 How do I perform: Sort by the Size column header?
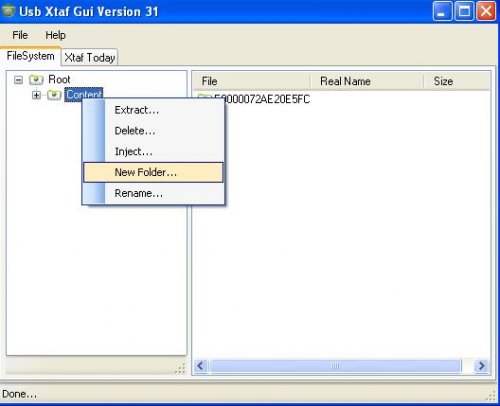click(457, 81)
